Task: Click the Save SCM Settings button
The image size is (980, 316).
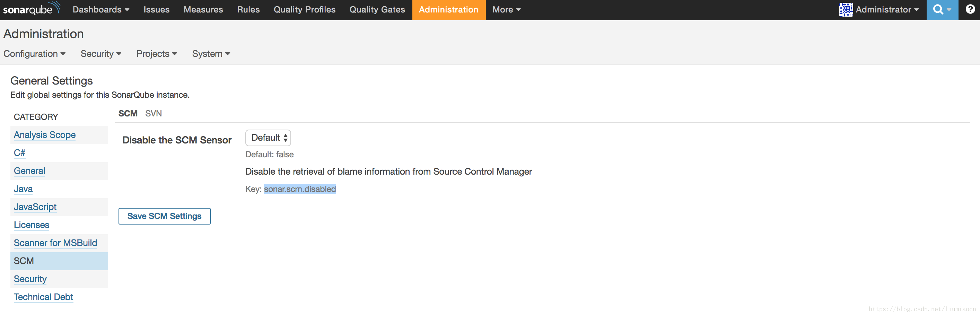Action: click(164, 216)
